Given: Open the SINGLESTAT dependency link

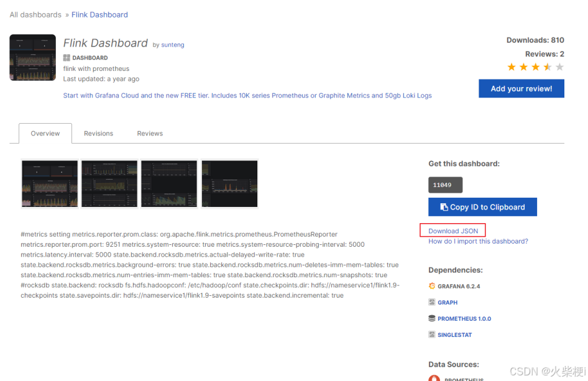Looking at the screenshot, I should pyautogui.click(x=454, y=335).
